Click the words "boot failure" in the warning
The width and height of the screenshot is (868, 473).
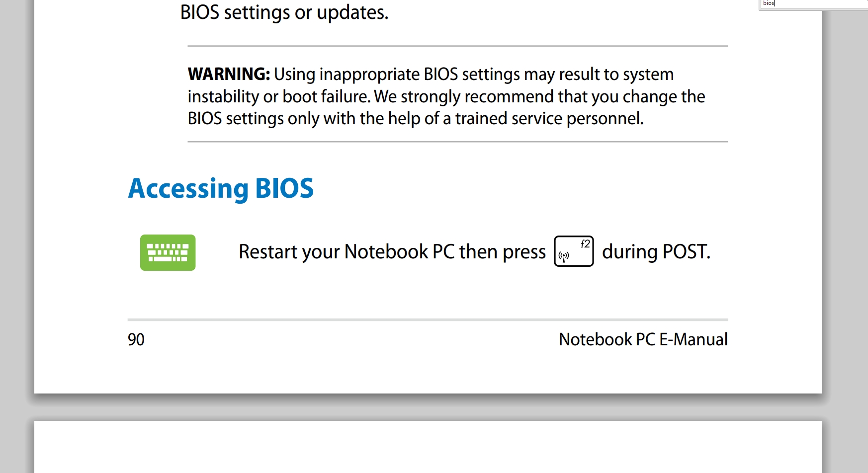pos(327,96)
